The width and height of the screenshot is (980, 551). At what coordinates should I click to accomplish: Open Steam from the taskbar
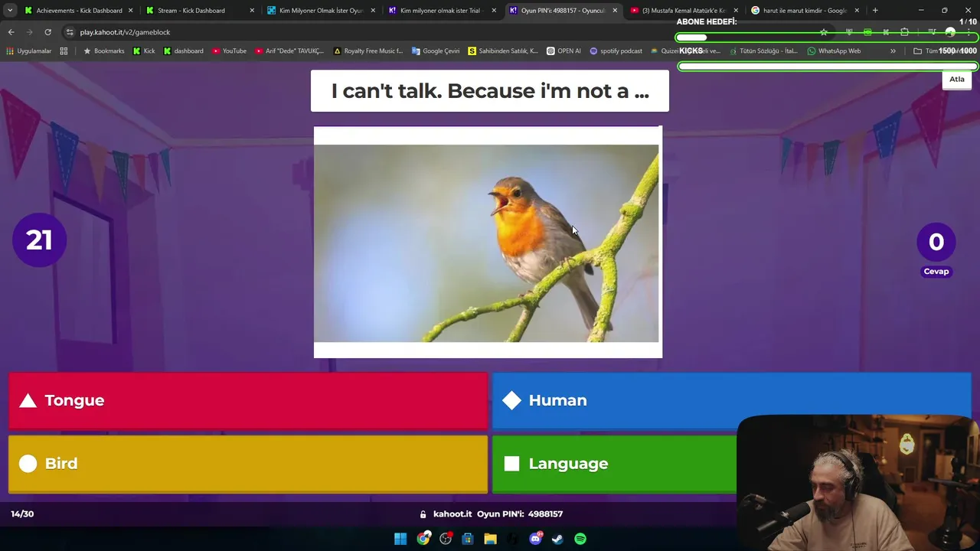click(557, 539)
